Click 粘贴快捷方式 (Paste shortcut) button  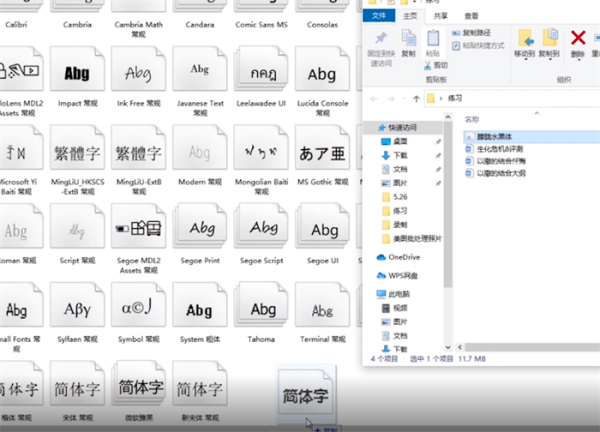click(478, 46)
